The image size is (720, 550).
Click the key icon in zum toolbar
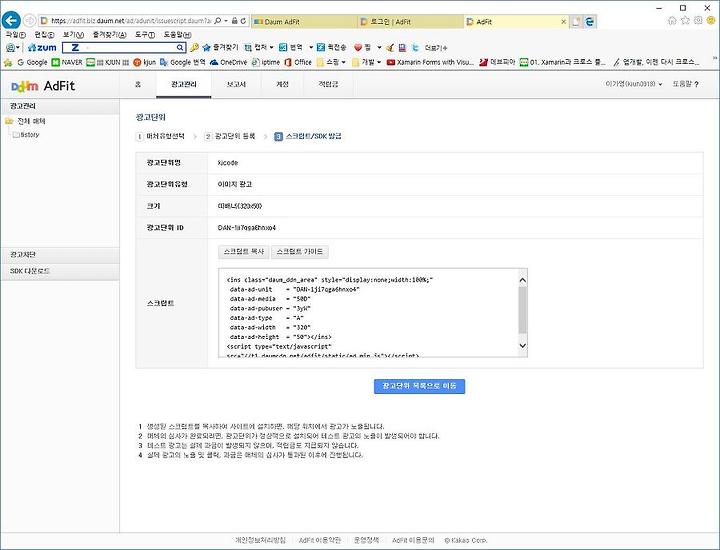coord(194,47)
